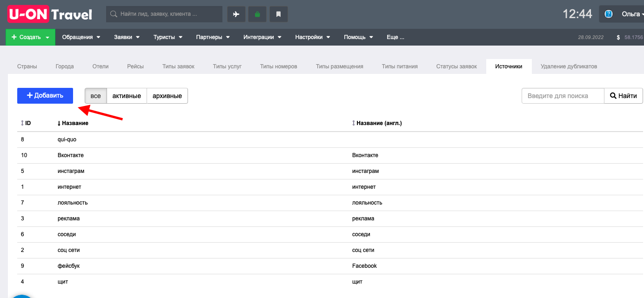Screen dimensions: 644x298
Task: Click соседи in the Название column
Action: click(67, 234)
